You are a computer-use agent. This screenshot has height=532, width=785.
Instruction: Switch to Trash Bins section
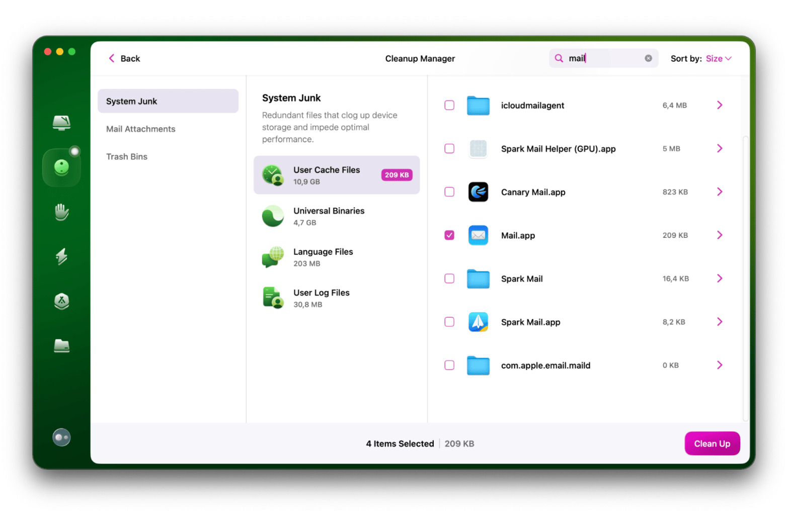click(x=127, y=157)
